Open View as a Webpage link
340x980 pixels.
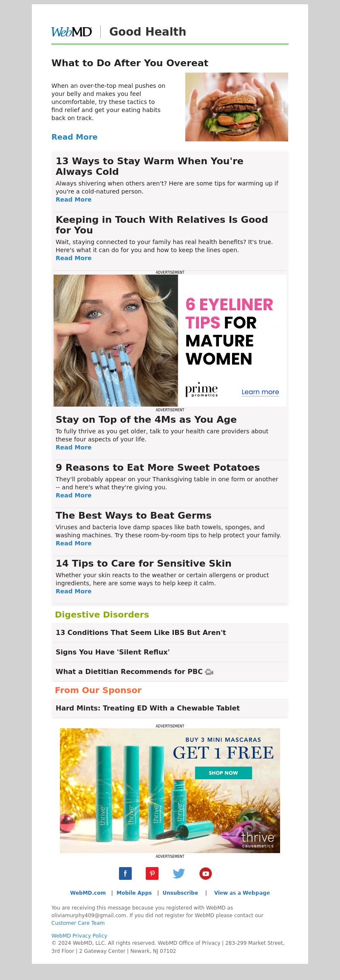[242, 893]
